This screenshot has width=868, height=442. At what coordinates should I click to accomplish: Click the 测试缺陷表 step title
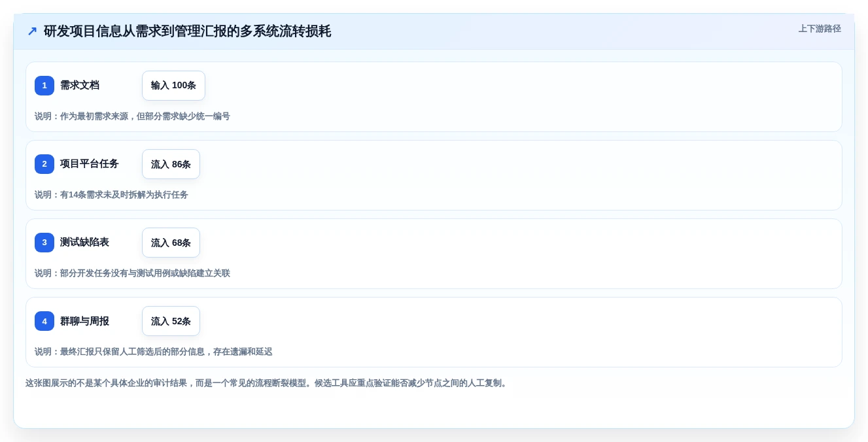(x=84, y=243)
